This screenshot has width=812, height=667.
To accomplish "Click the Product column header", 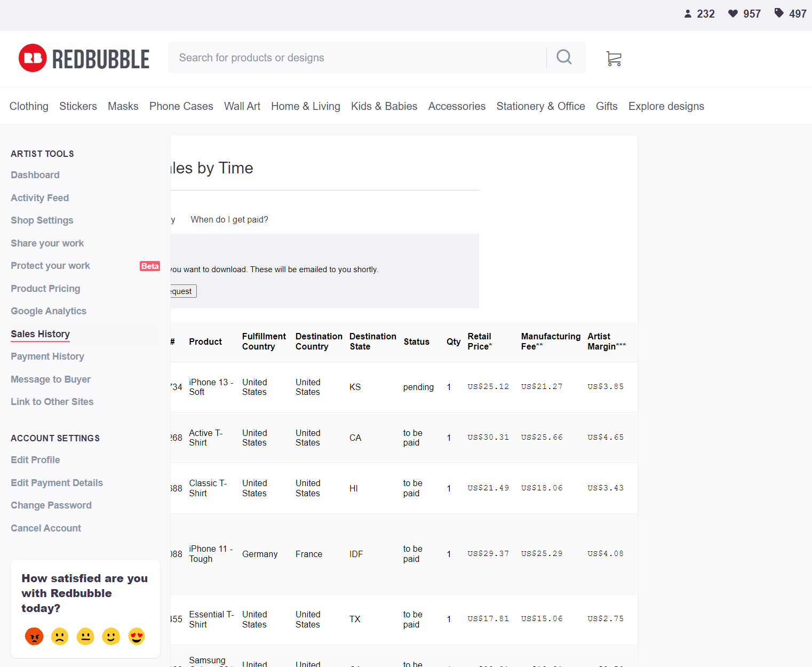I will (x=205, y=342).
